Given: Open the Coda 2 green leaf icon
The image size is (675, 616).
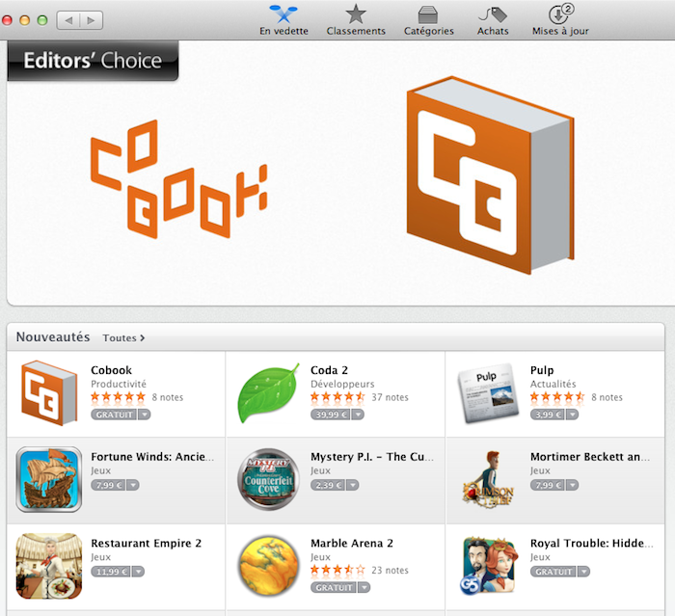Looking at the screenshot, I should [268, 393].
